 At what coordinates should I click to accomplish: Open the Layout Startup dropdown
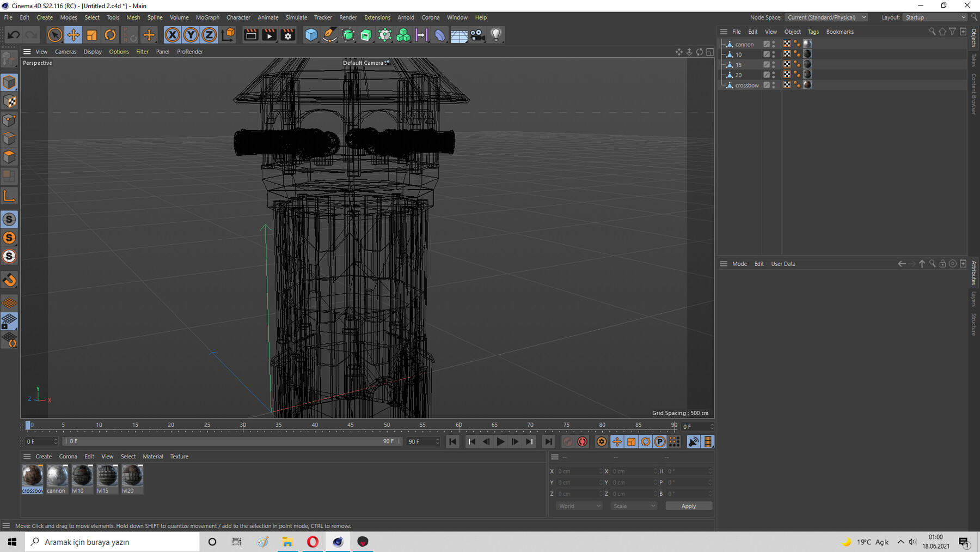[x=935, y=17]
